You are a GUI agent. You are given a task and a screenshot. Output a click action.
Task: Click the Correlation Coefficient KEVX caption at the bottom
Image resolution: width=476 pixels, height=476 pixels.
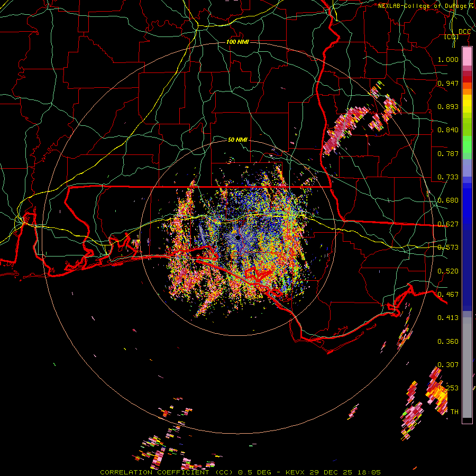click(240, 472)
